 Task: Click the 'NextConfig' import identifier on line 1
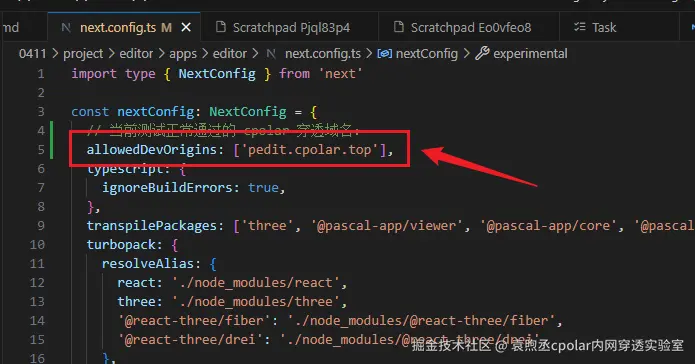(x=217, y=74)
